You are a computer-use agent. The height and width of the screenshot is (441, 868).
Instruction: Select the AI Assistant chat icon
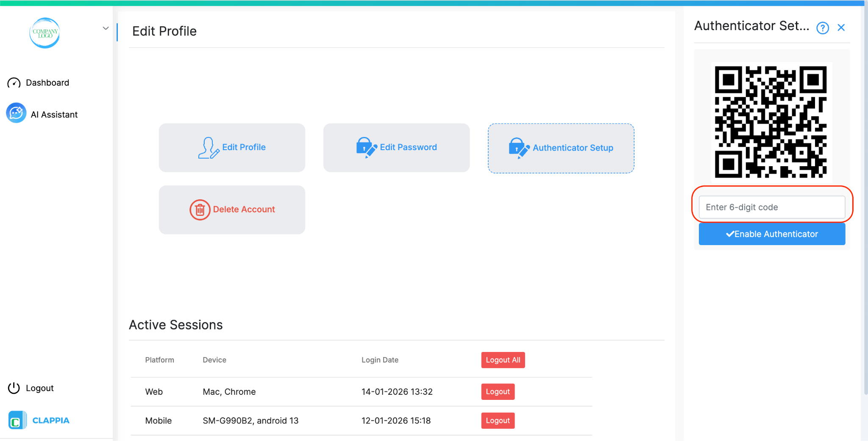(16, 113)
